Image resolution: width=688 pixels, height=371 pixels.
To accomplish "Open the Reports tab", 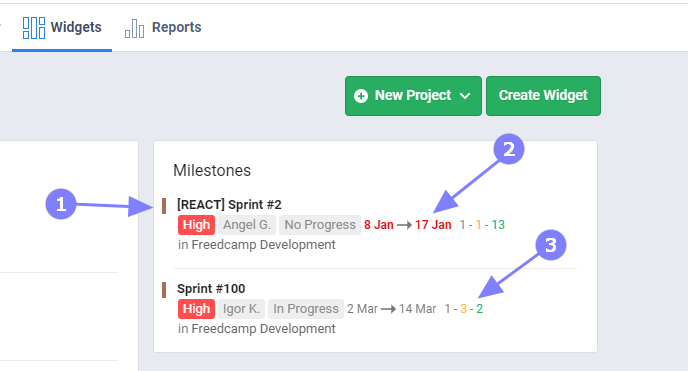I will pyautogui.click(x=163, y=28).
